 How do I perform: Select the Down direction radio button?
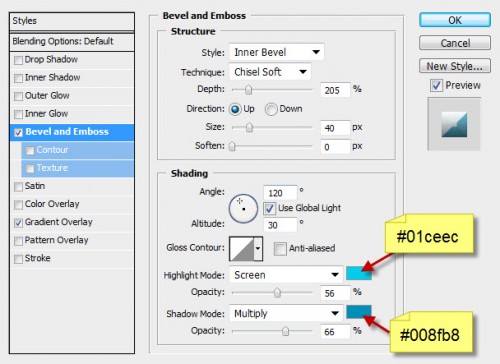(x=271, y=109)
